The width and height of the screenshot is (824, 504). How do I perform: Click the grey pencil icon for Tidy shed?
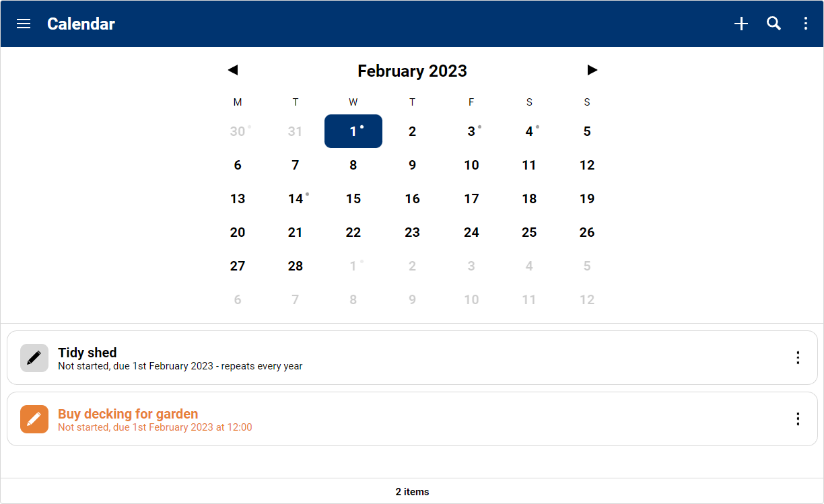tap(34, 358)
